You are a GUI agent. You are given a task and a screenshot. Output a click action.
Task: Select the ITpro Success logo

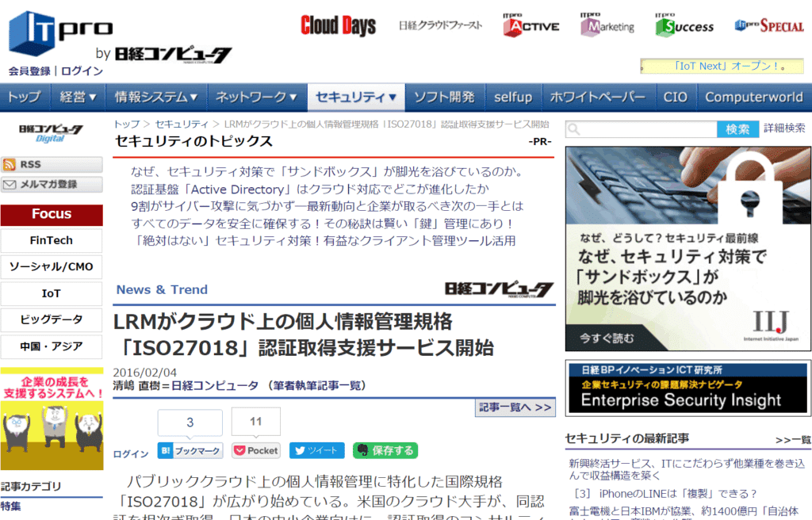tap(683, 25)
